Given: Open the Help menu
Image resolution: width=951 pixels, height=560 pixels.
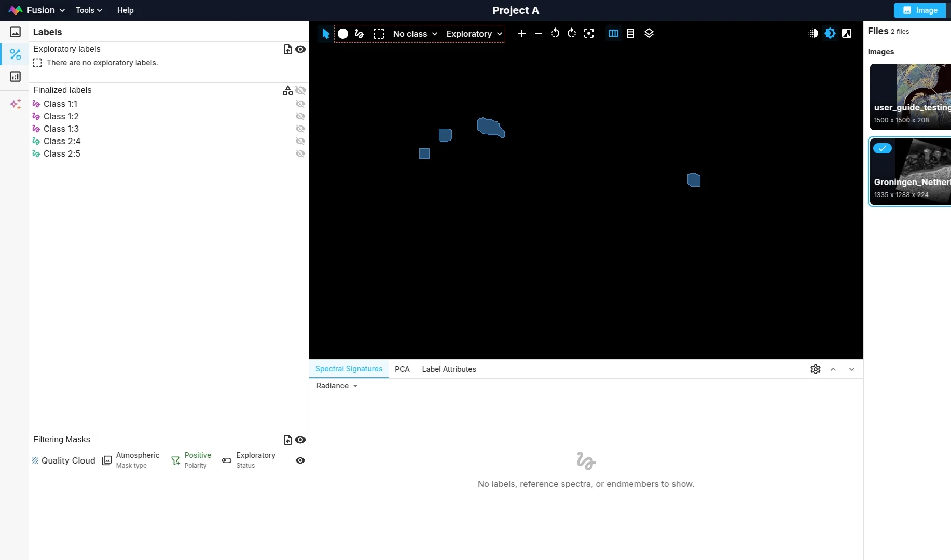Looking at the screenshot, I should pos(125,10).
